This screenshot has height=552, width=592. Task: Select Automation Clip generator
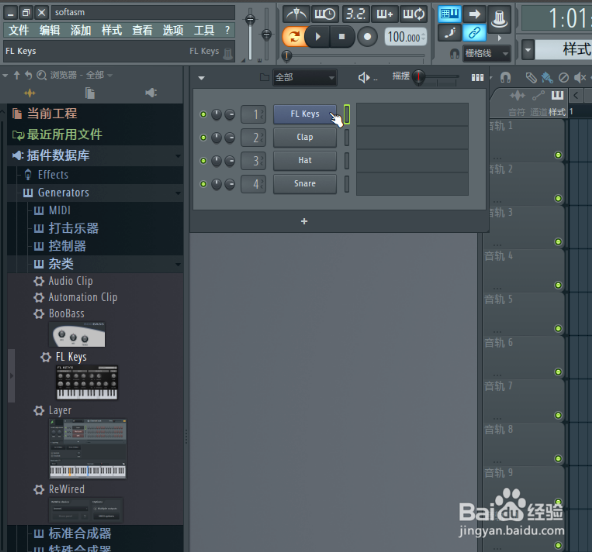pos(76,297)
